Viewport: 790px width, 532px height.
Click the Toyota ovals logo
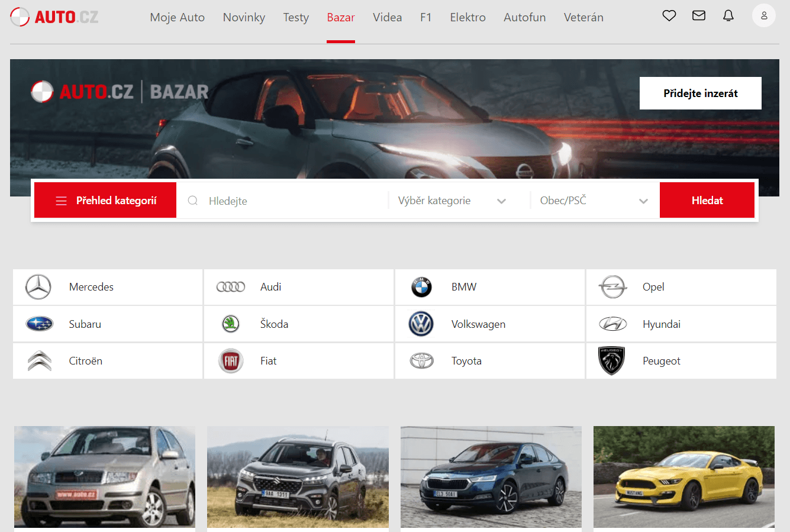point(422,360)
